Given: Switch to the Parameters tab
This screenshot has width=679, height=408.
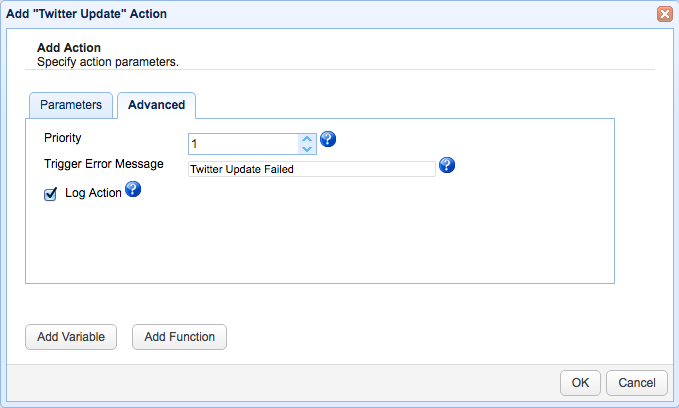Looking at the screenshot, I should (70, 105).
